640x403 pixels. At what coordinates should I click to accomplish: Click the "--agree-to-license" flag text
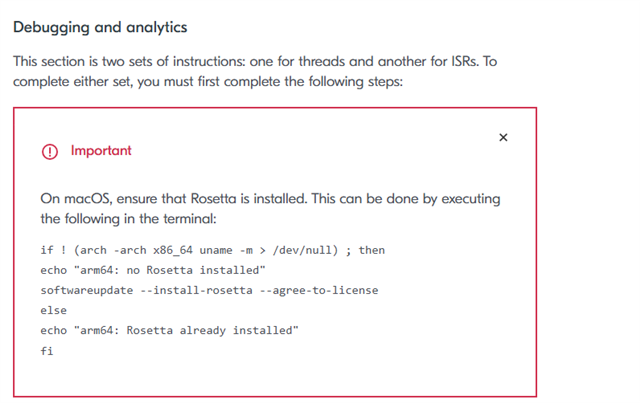tap(319, 290)
